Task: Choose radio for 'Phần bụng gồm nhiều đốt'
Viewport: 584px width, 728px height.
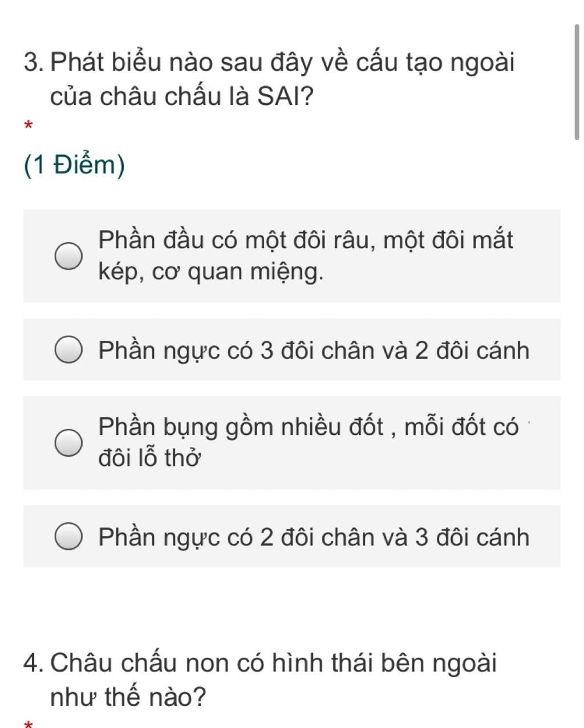Action: pos(68,443)
